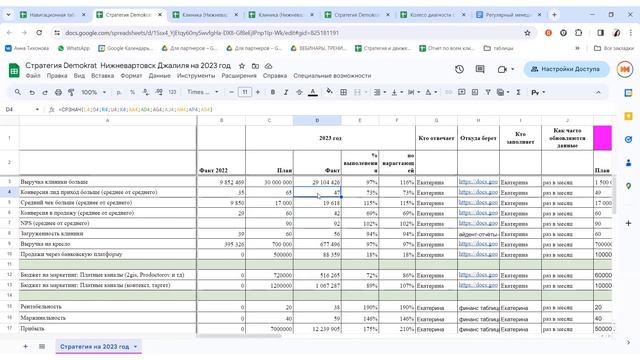The height and width of the screenshot is (360, 640).
Task: Open Keep notes in side panel
Action: coord(628,116)
